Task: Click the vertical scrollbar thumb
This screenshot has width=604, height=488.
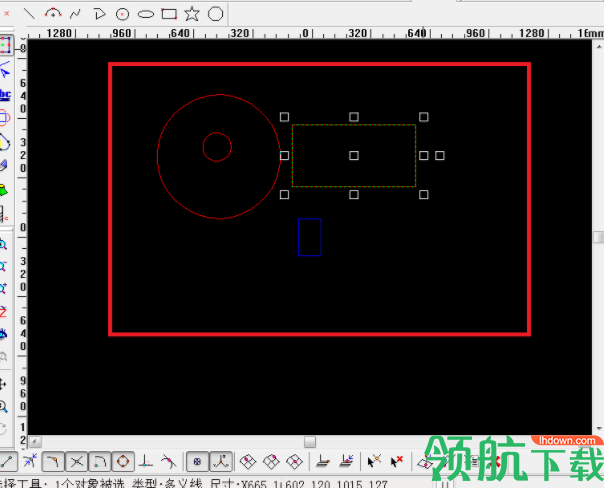Action: (598, 237)
